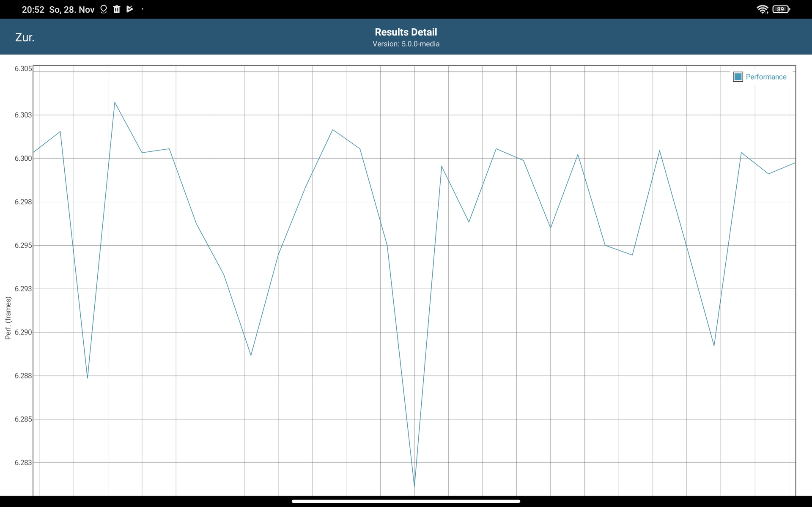This screenshot has width=812, height=507.
Task: Tap the Results Detail title
Action: click(x=406, y=32)
